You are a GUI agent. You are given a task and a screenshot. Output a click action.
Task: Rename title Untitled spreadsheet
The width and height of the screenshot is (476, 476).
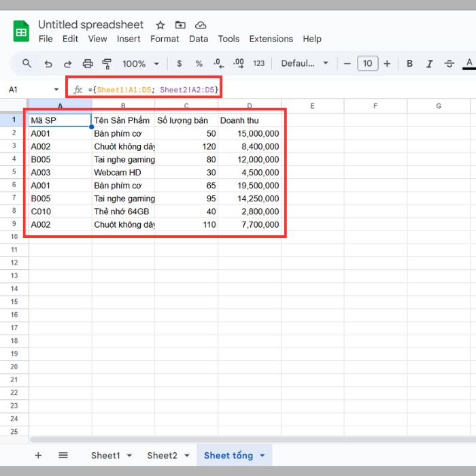pyautogui.click(x=90, y=24)
